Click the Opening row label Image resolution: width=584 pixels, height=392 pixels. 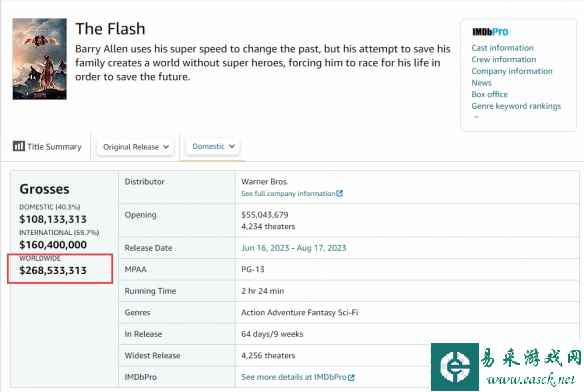coord(140,215)
